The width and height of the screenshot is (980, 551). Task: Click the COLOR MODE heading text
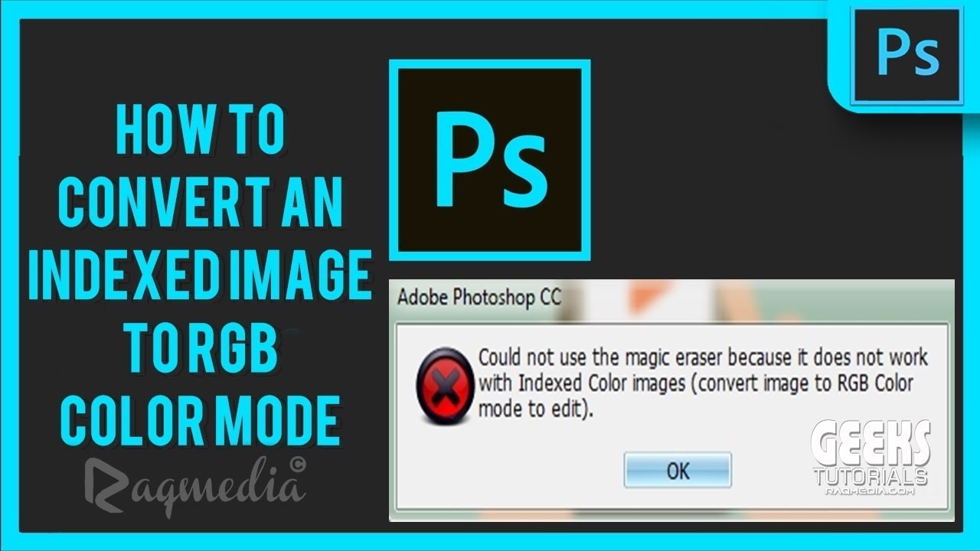click(201, 420)
